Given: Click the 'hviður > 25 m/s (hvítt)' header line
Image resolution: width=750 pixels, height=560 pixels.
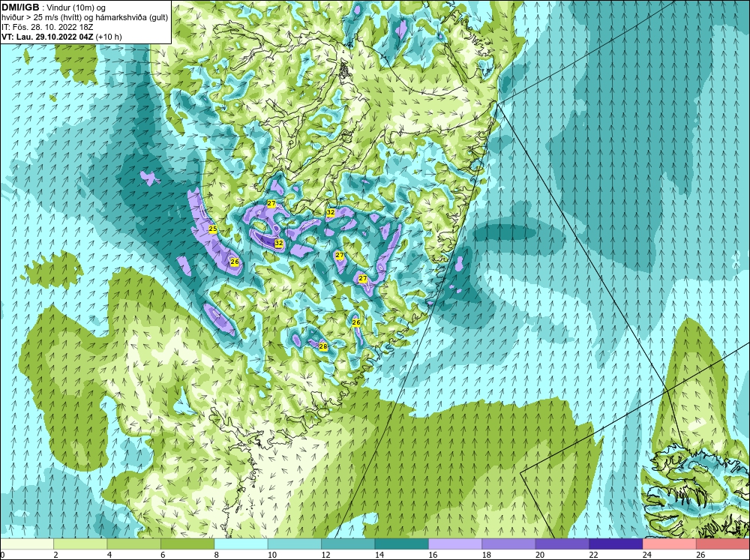Looking at the screenshot, I should (85, 17).
